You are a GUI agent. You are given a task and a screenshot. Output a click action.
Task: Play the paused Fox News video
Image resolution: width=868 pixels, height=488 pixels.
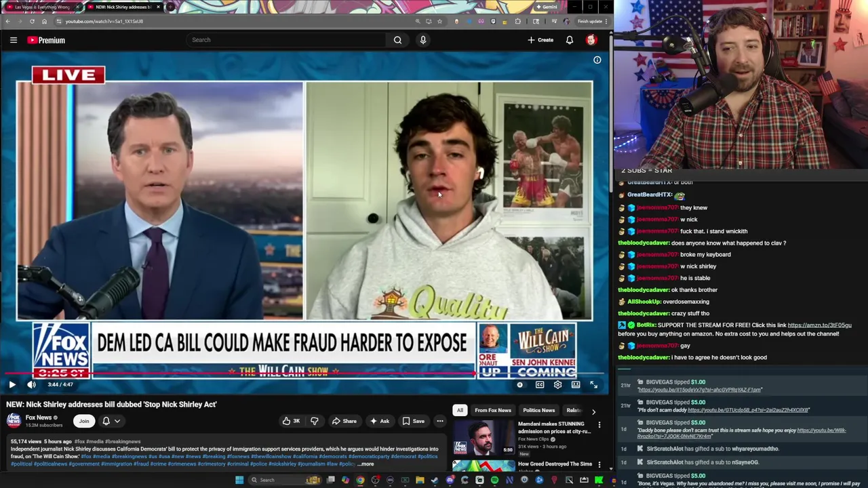[12, 384]
